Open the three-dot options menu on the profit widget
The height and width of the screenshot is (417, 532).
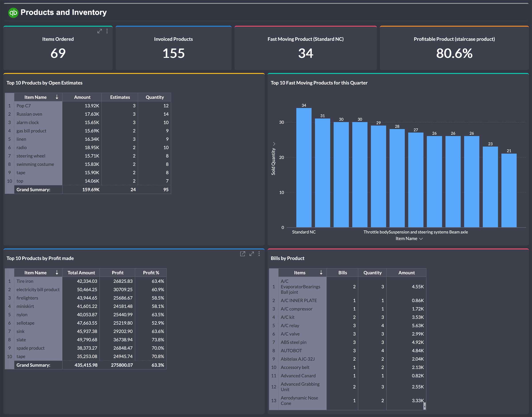(259, 254)
